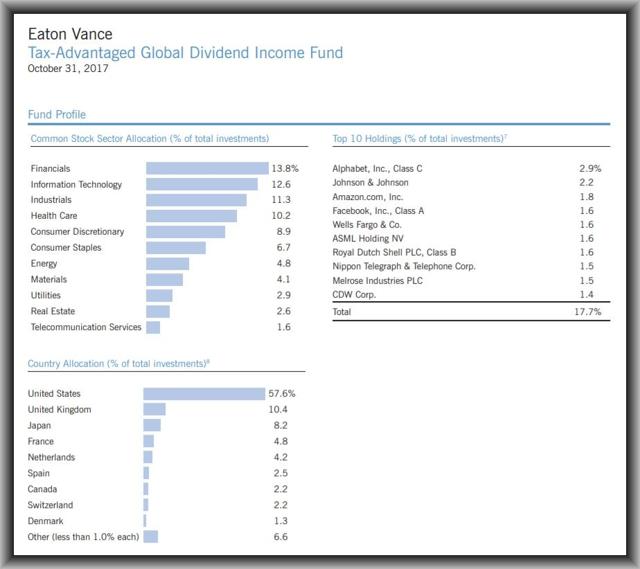The height and width of the screenshot is (569, 640).
Task: Click the 'United States' country label
Action: coord(54,394)
